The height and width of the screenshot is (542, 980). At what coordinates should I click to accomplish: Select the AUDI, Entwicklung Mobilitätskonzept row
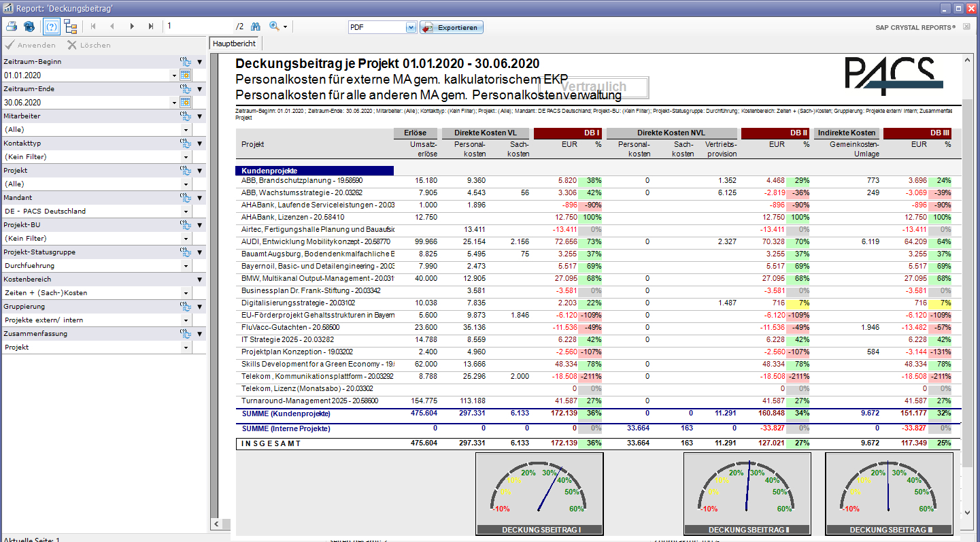595,241
